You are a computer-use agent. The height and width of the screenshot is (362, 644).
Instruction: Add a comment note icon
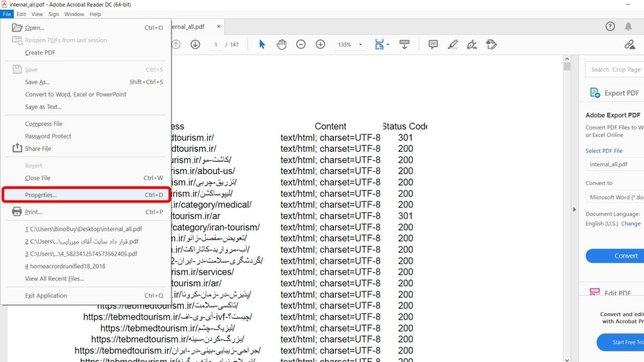coord(433,44)
